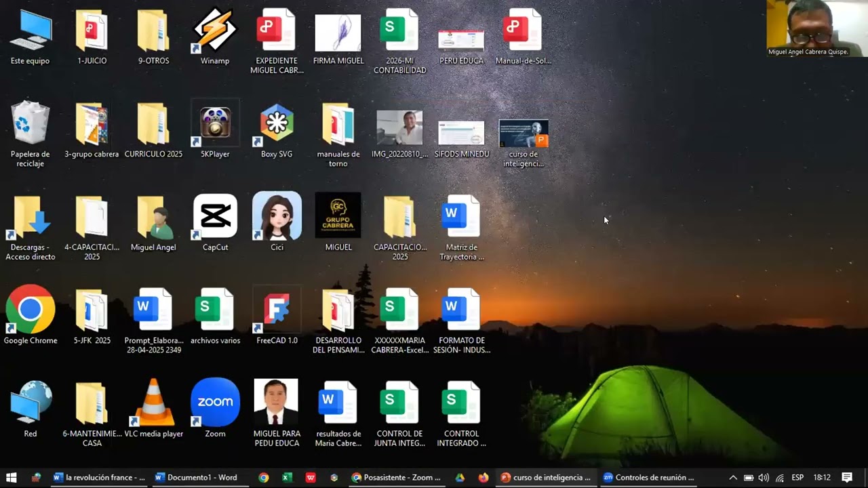The image size is (868, 488).
Task: Select the Manual-de-Sol... presentation file
Action: pyautogui.click(x=523, y=37)
